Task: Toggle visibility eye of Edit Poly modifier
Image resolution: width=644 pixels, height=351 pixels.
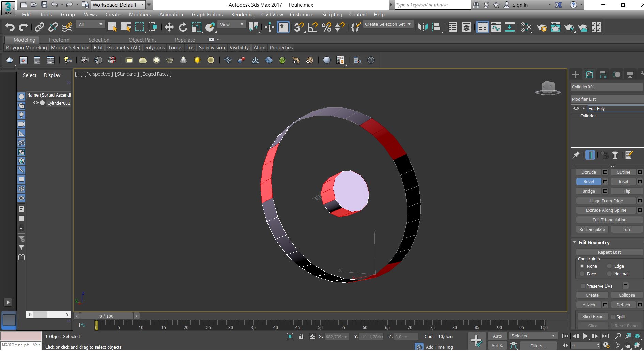Action: coord(576,108)
